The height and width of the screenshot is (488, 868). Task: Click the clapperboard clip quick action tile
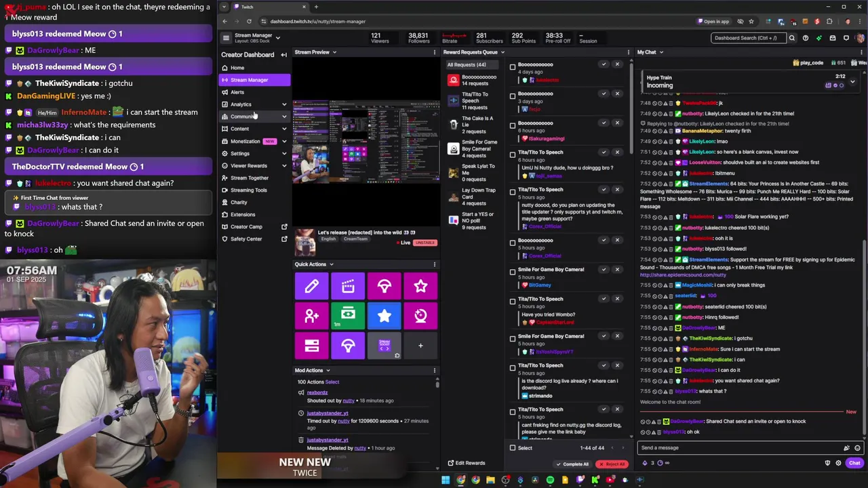348,286
